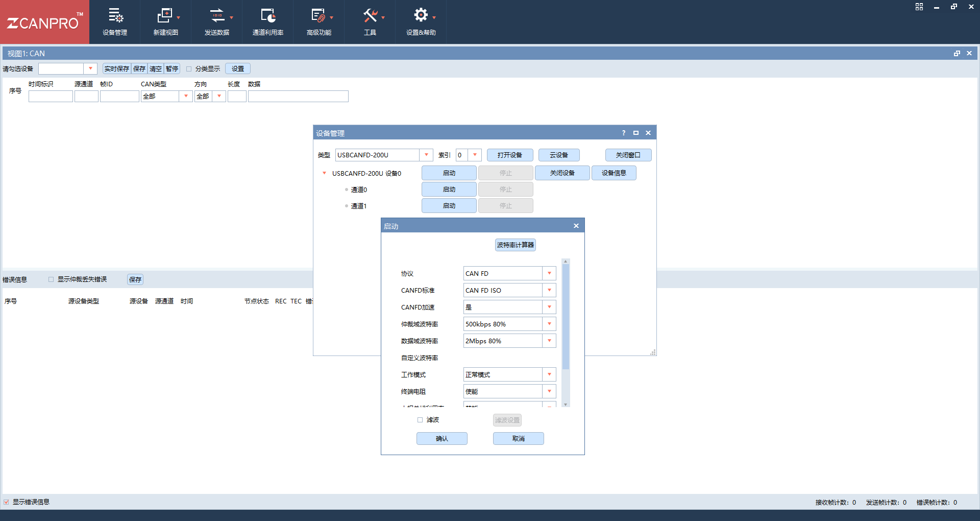Image resolution: width=980 pixels, height=521 pixels.
Task: Open the 设备管理 device management icon
Action: [x=115, y=16]
